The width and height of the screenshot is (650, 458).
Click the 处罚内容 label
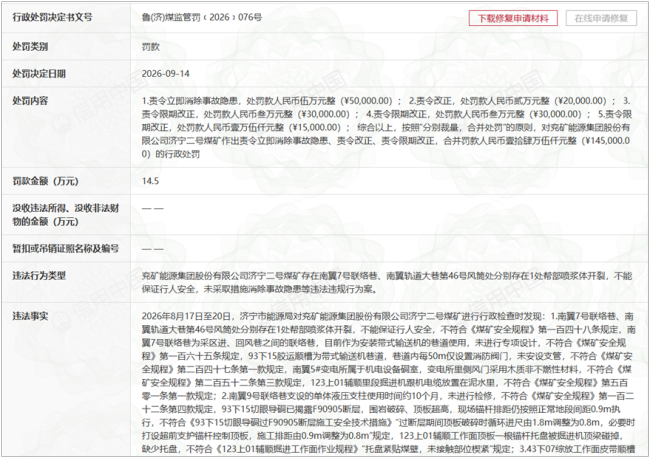click(x=30, y=101)
